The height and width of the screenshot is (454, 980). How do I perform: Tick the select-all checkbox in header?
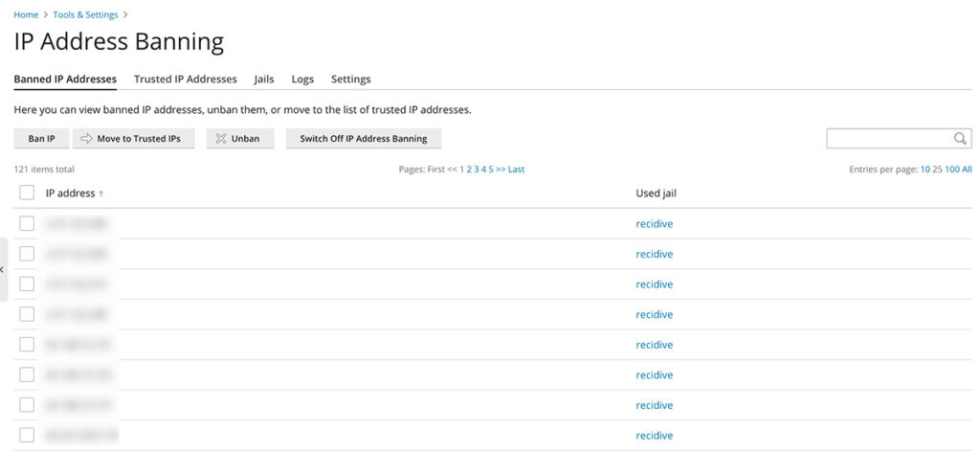(27, 193)
